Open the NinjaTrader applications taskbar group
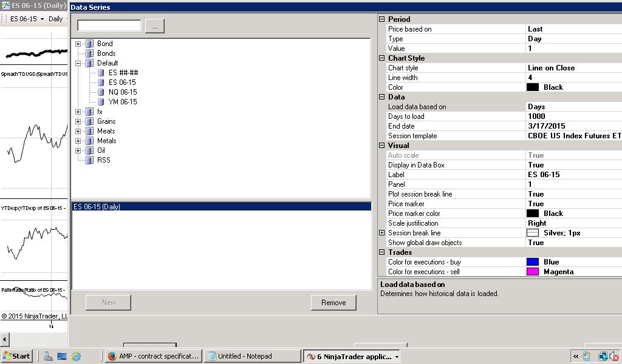The height and width of the screenshot is (364, 622). pyautogui.click(x=352, y=356)
